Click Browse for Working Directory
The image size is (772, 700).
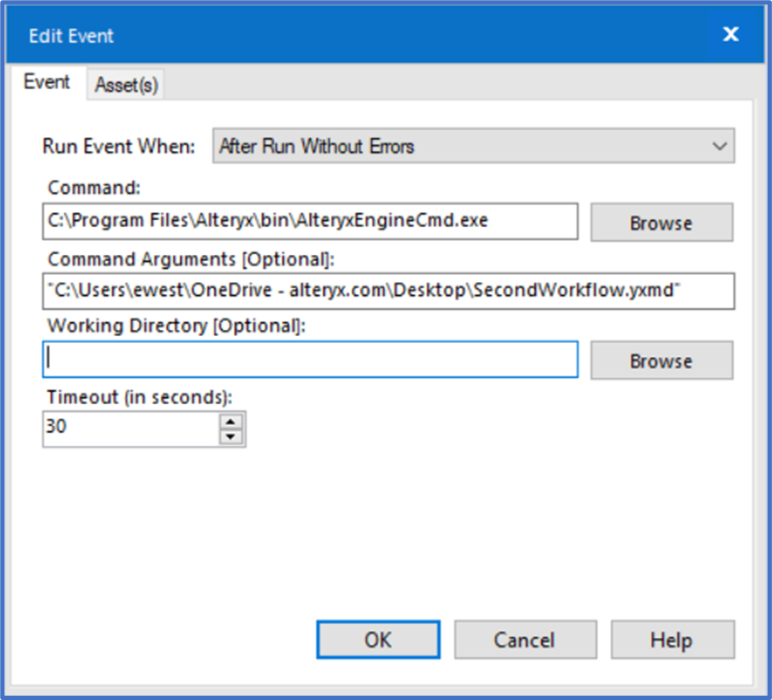tap(660, 360)
